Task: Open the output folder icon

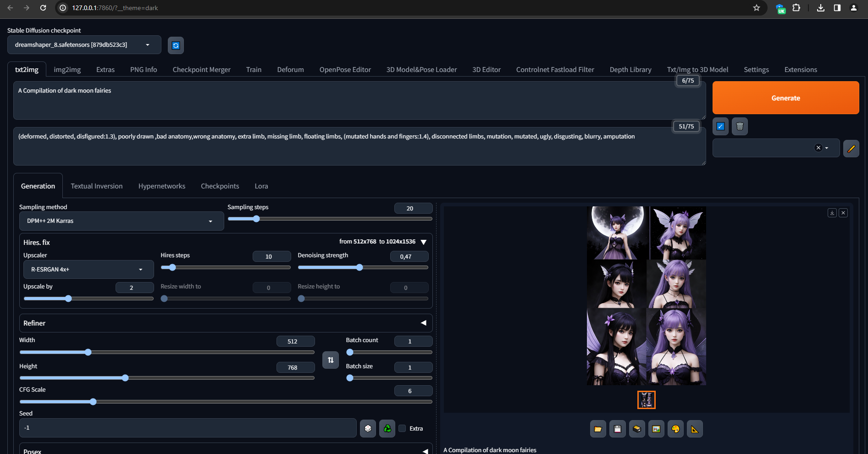Action: 598,429
